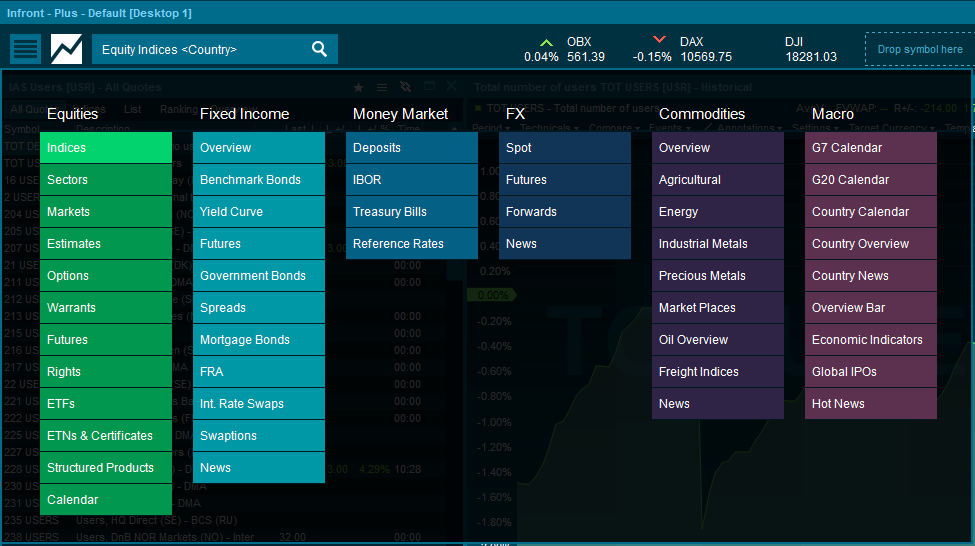This screenshot has height=546, width=975.
Task: Open Structured Products
Action: [106, 468]
